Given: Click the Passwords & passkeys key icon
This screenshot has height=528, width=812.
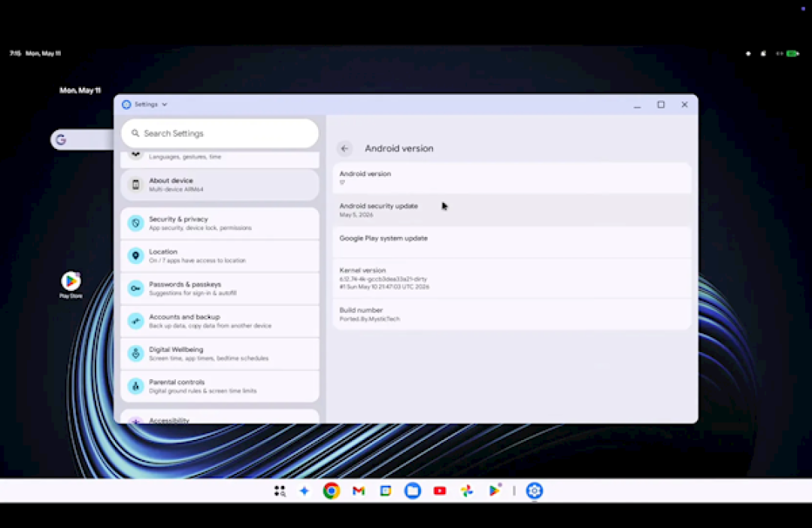Looking at the screenshot, I should [135, 289].
